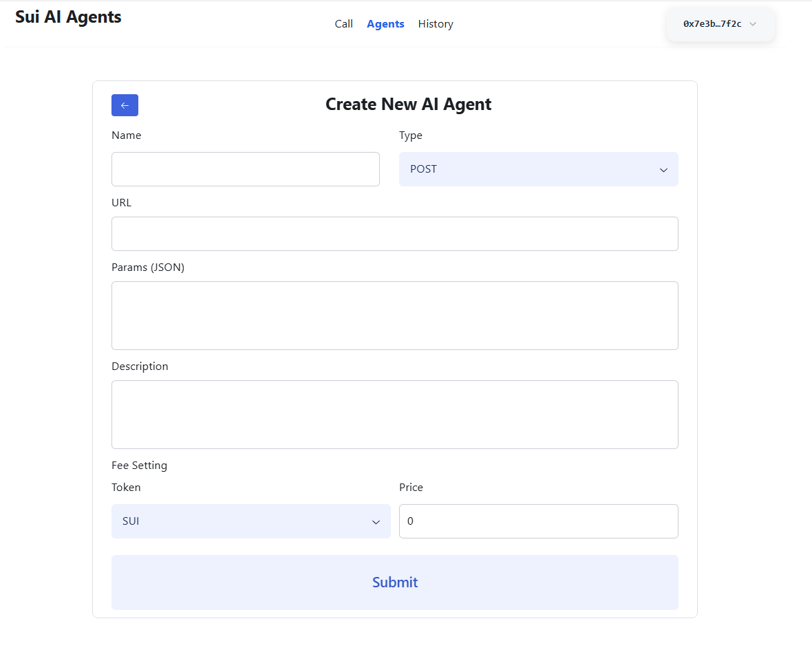Focus the Params (JSON) text area
812x654 pixels.
pyautogui.click(x=394, y=316)
